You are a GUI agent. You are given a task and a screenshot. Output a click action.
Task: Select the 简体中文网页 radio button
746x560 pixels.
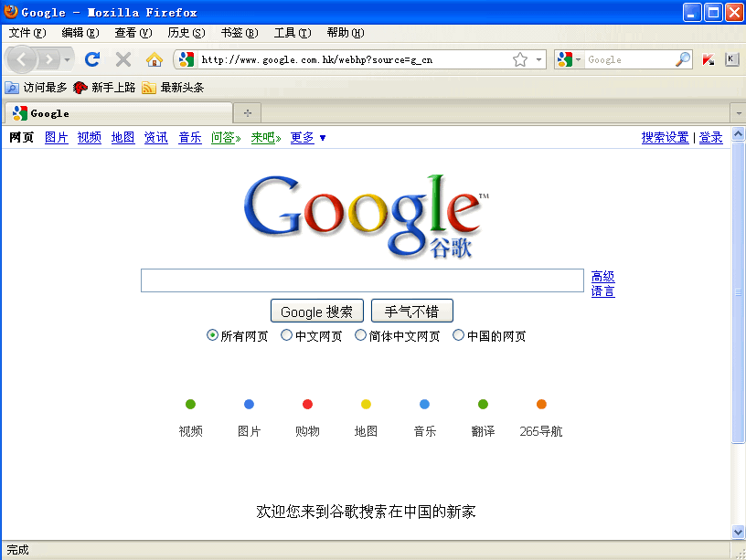click(360, 335)
